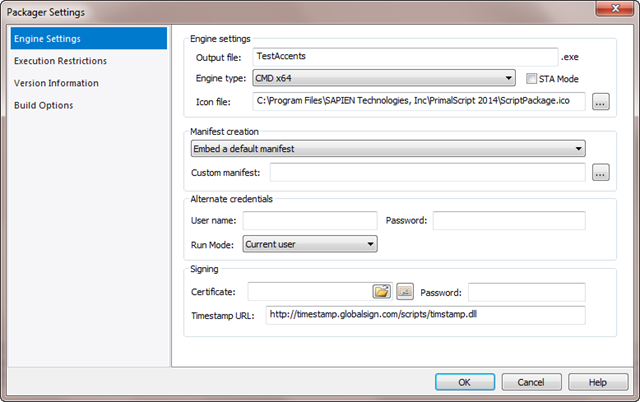Select Engine Settings in sidebar
640x402 pixels.
89,38
